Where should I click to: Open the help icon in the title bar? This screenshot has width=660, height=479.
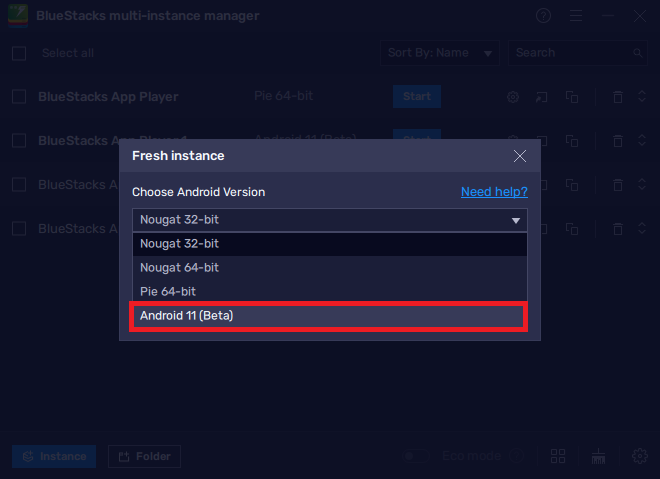click(x=543, y=16)
